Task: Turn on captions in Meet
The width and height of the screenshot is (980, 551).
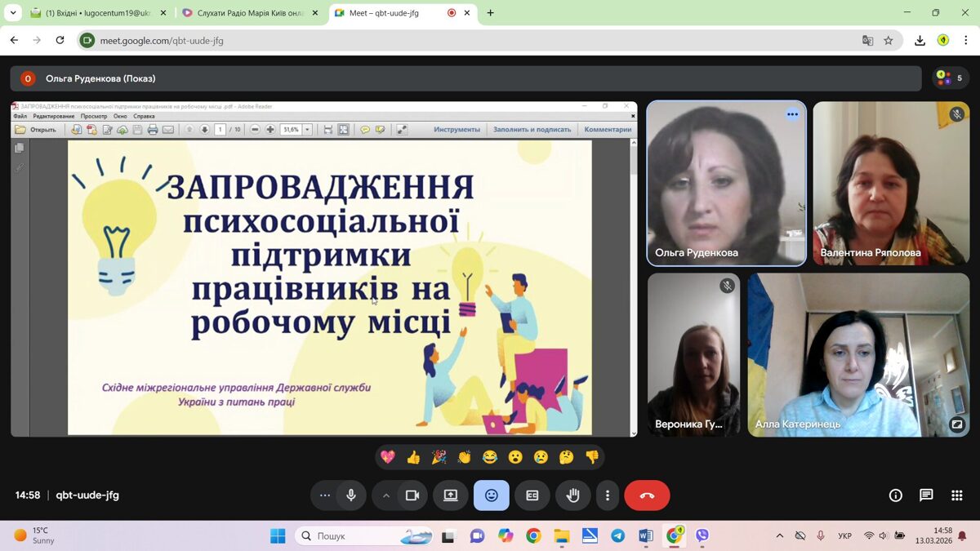Action: point(532,495)
